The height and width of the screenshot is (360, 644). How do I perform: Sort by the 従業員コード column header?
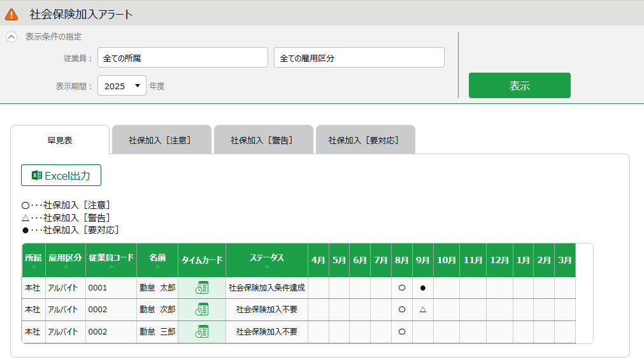pos(111,260)
